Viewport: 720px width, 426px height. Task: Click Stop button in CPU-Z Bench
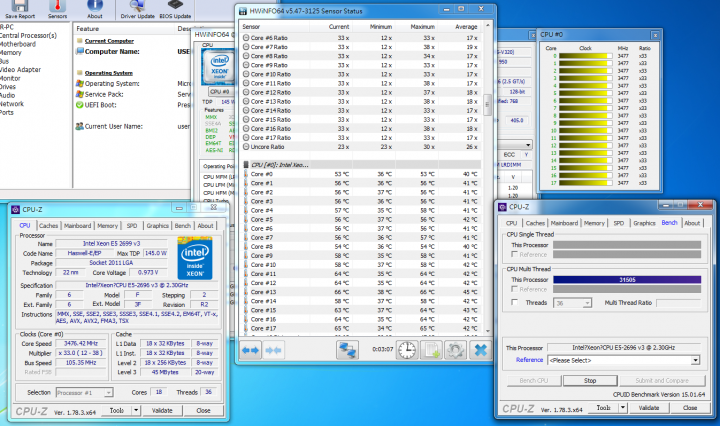(590, 381)
